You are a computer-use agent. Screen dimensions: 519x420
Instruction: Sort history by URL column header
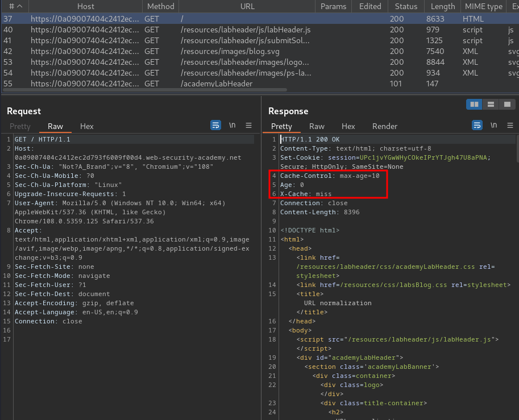[247, 6]
